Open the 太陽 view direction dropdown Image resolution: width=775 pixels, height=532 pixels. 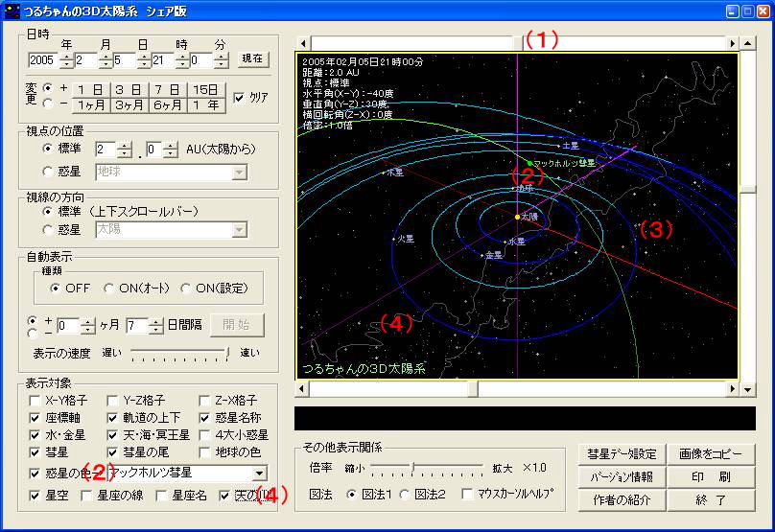tap(239, 230)
